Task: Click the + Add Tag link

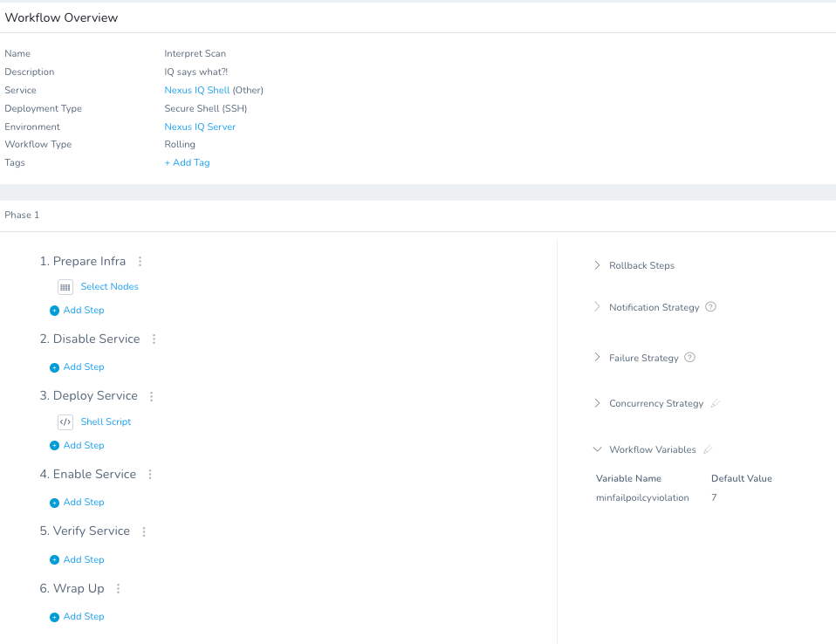Action: coord(187,162)
